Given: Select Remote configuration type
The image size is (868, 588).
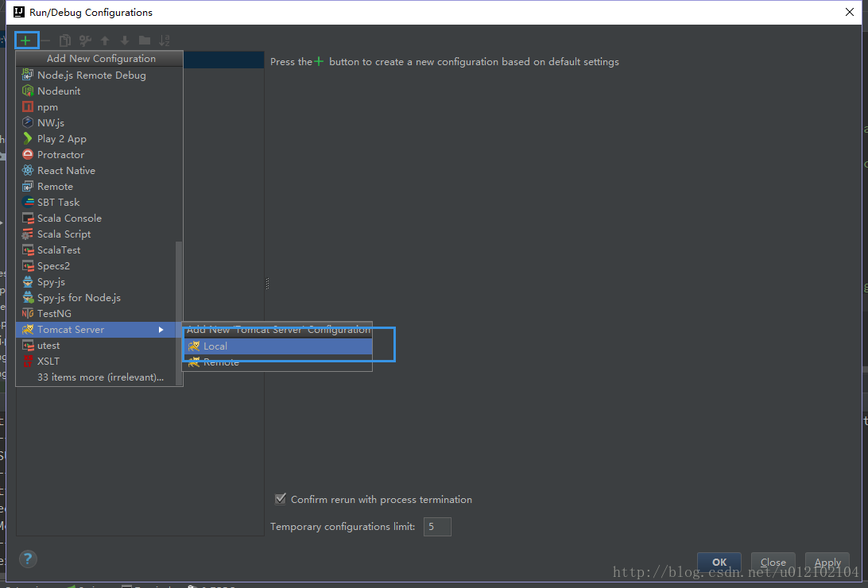Looking at the screenshot, I should [x=99, y=187].
